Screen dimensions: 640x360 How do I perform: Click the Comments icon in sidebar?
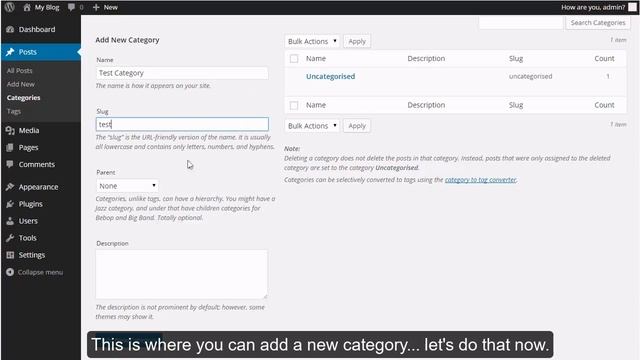coord(10,164)
